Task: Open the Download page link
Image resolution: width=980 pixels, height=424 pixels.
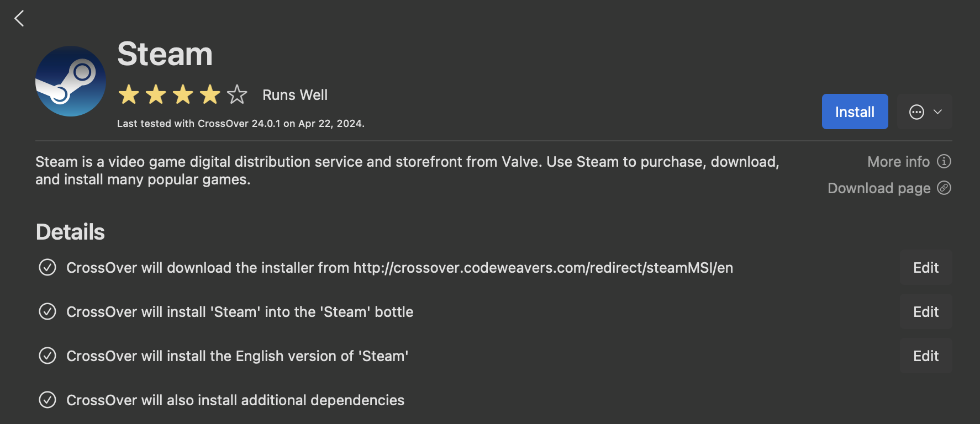Action: 878,188
